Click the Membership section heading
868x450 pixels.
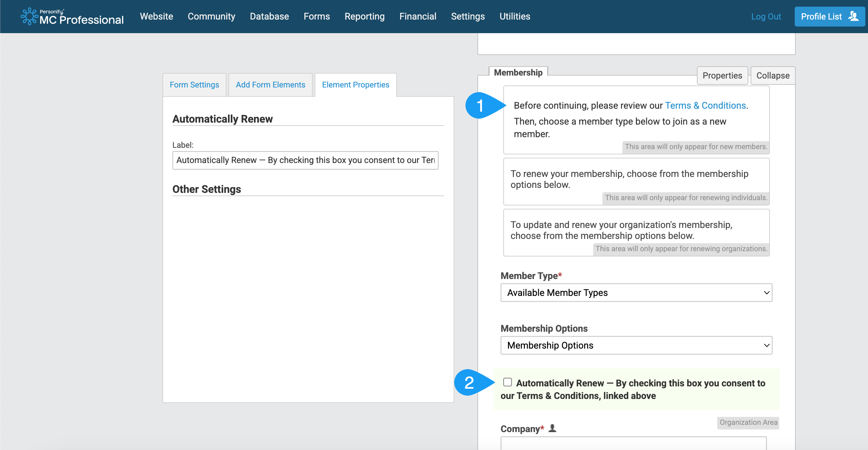518,73
